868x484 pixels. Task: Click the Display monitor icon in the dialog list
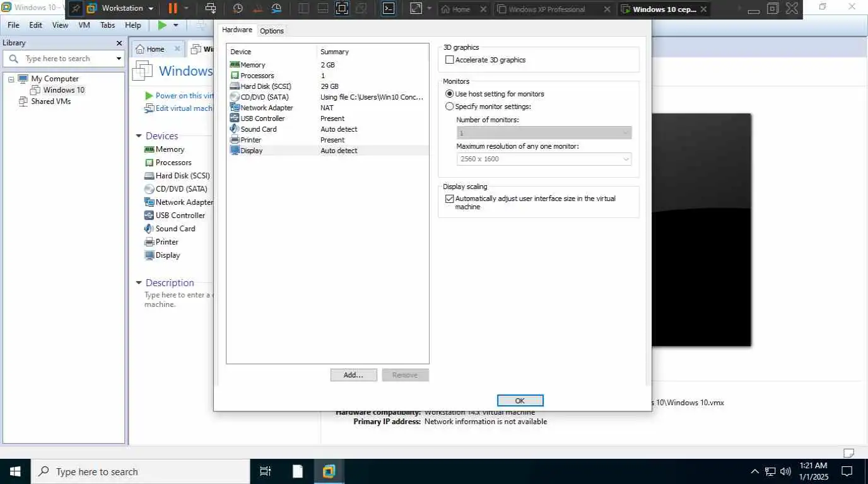235,151
